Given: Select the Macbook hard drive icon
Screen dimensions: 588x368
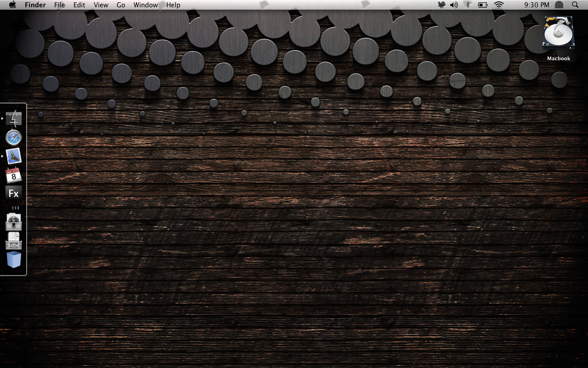Looking at the screenshot, I should [559, 32].
